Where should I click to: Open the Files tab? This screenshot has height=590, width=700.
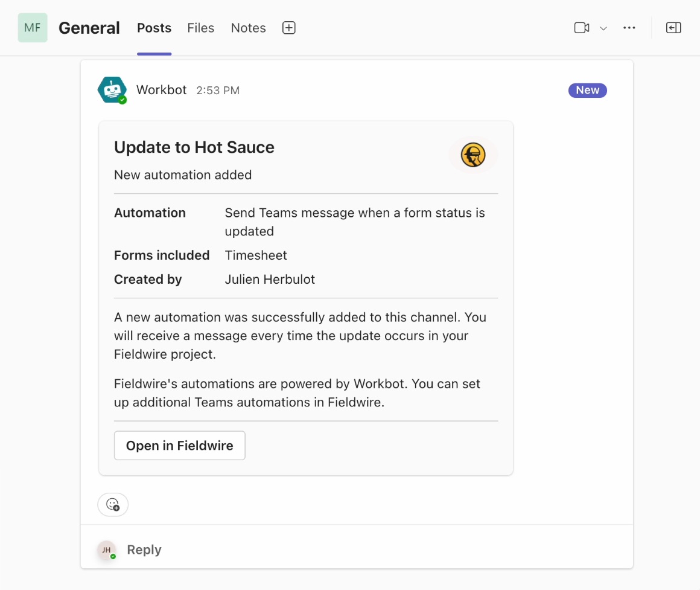coord(200,28)
